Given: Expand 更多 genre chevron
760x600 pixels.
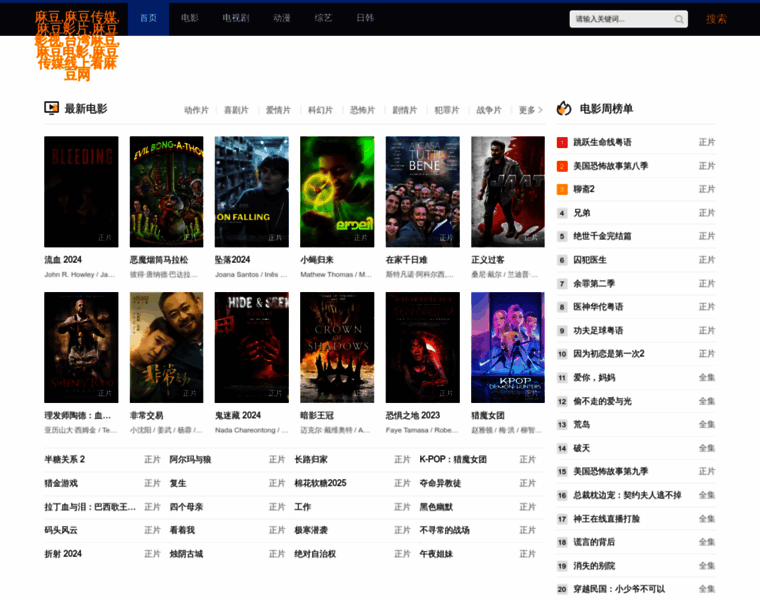Looking at the screenshot, I should click(x=540, y=110).
